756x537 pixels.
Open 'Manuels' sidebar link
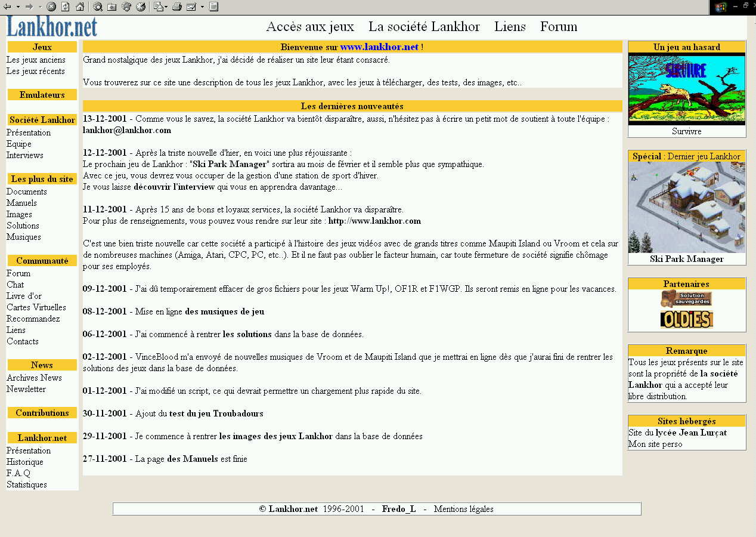click(21, 203)
